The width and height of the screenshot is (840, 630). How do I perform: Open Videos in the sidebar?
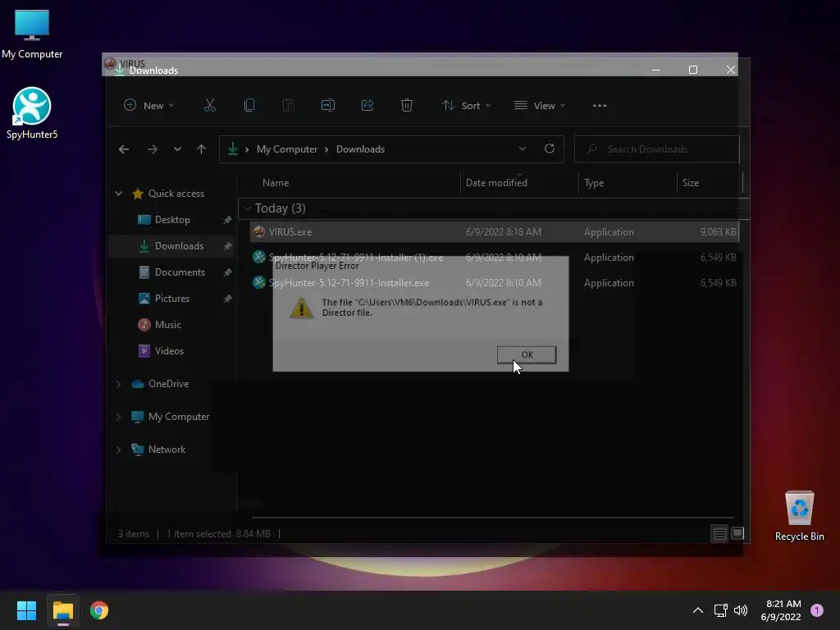click(x=169, y=351)
